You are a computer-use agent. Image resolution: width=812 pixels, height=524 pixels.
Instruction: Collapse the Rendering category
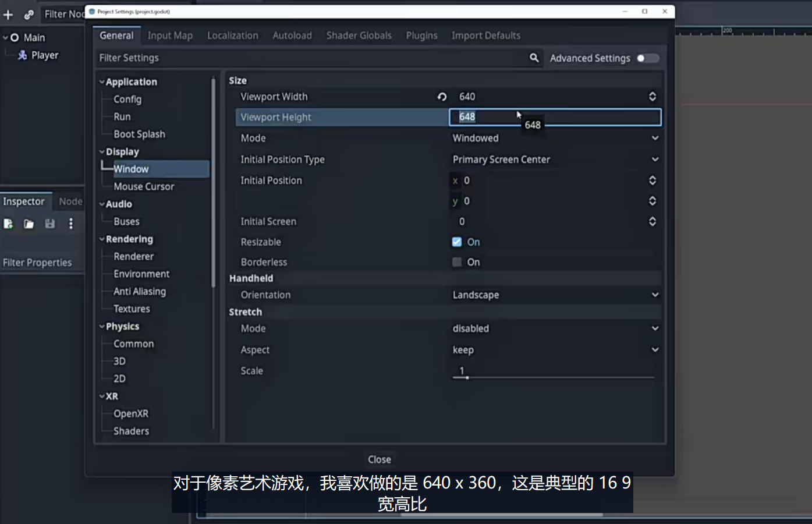(x=102, y=239)
